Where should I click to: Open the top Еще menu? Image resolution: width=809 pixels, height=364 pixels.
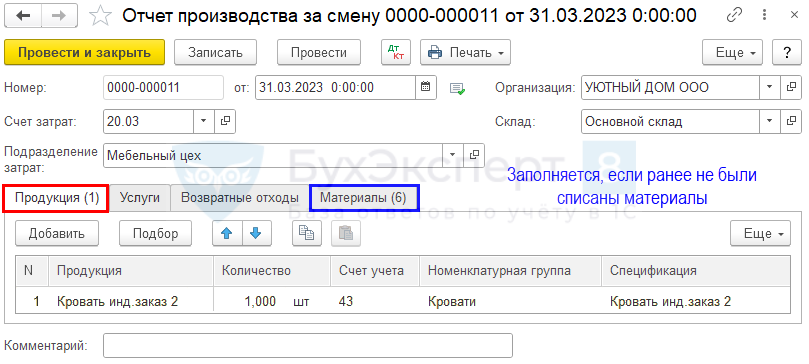point(732,52)
